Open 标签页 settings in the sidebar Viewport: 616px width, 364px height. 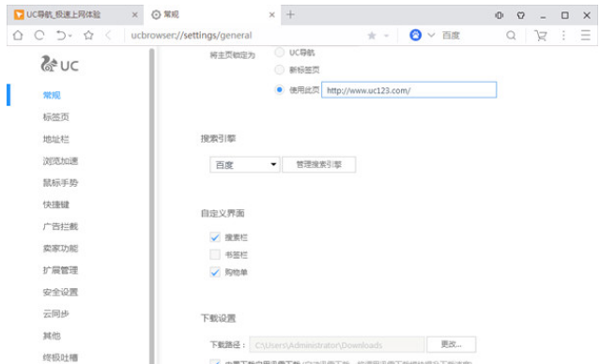click(x=55, y=117)
